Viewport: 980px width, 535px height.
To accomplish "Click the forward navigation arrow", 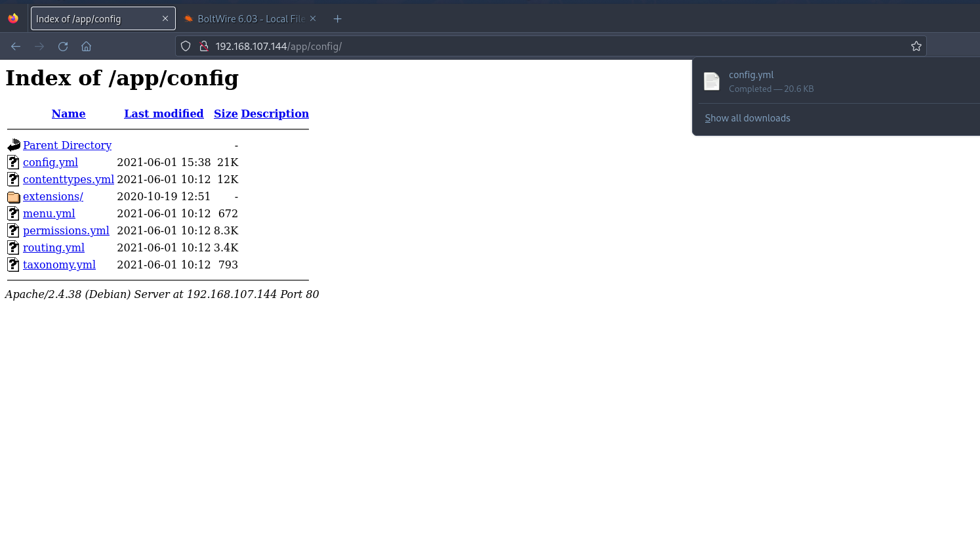I will 39,47.
